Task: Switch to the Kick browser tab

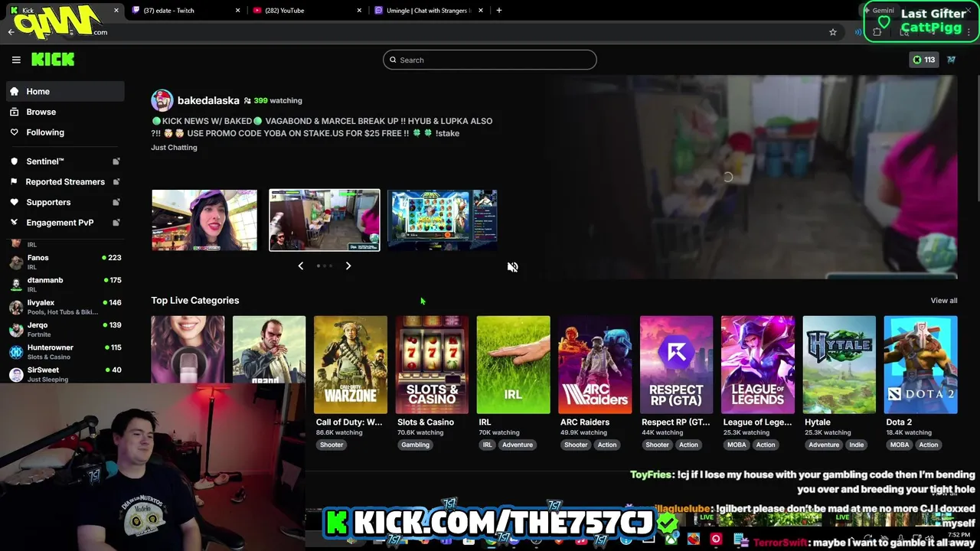Action: point(65,10)
